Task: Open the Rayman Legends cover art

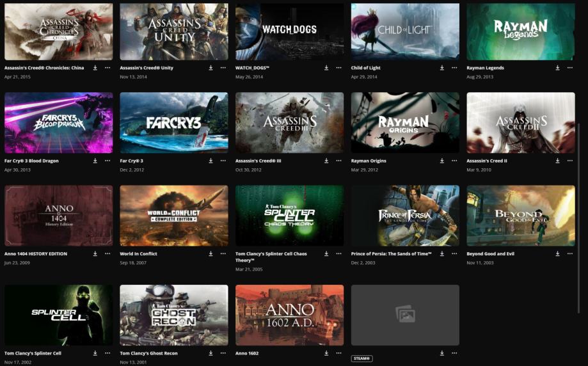Action: pyautogui.click(x=521, y=31)
